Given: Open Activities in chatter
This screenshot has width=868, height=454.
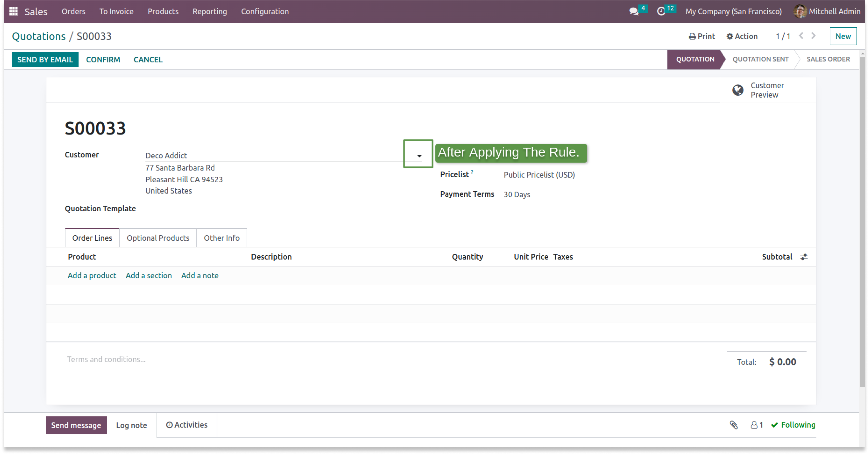Looking at the screenshot, I should coord(187,425).
